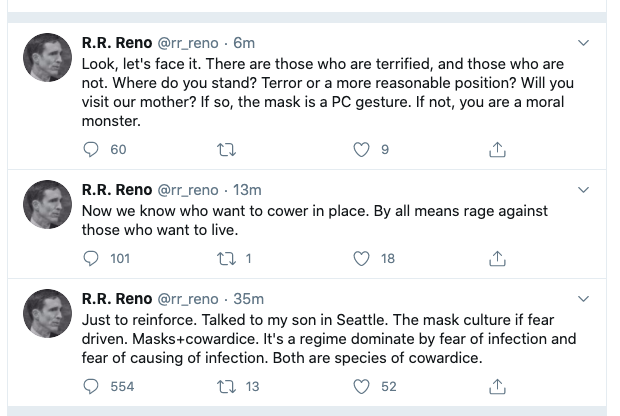Expand the options caret on the 13m tweet
Viewport: 620px width, 416px height.
(586, 190)
